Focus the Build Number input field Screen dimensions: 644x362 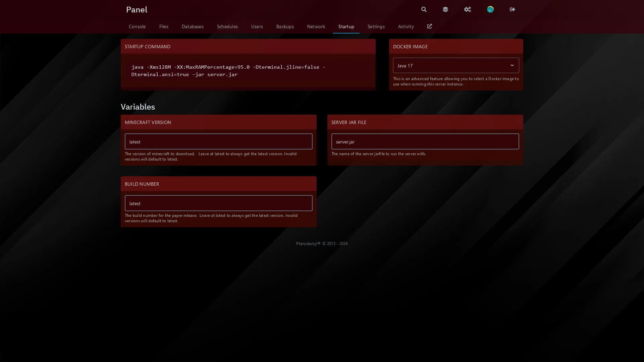point(218,203)
